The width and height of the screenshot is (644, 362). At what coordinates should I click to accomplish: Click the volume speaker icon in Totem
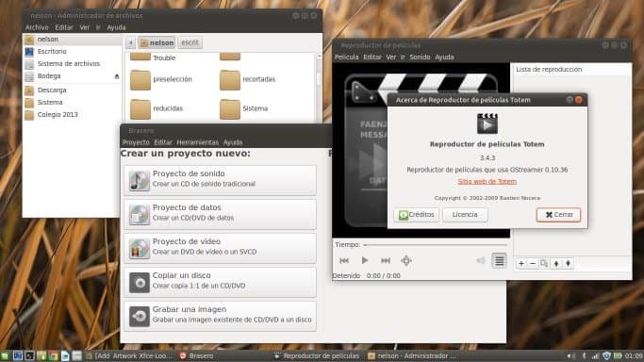[x=481, y=260]
